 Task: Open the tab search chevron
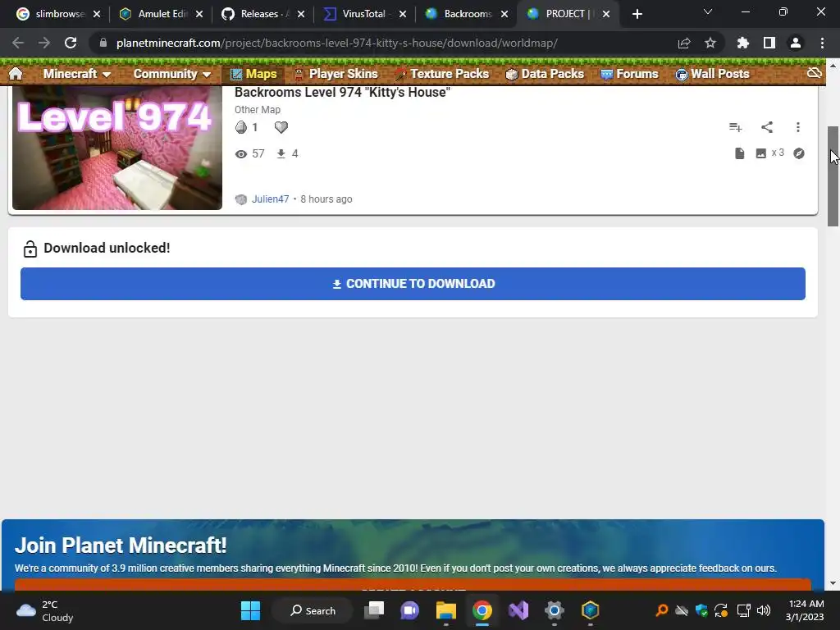click(x=708, y=11)
